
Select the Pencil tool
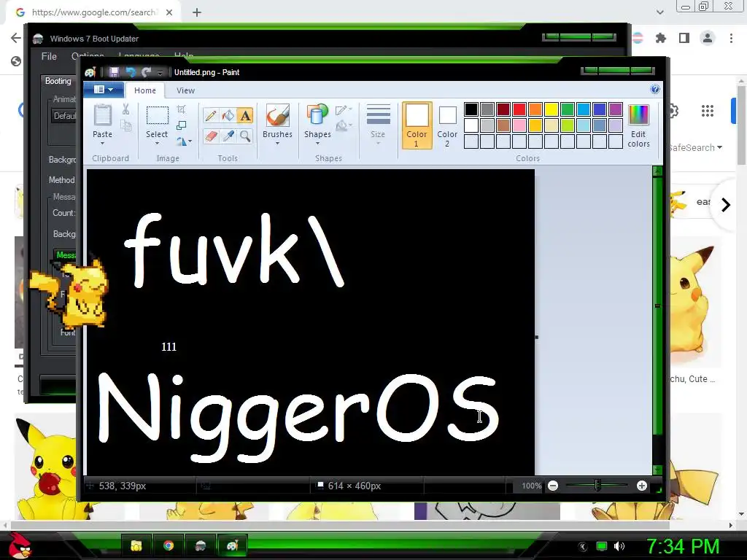[x=211, y=115]
